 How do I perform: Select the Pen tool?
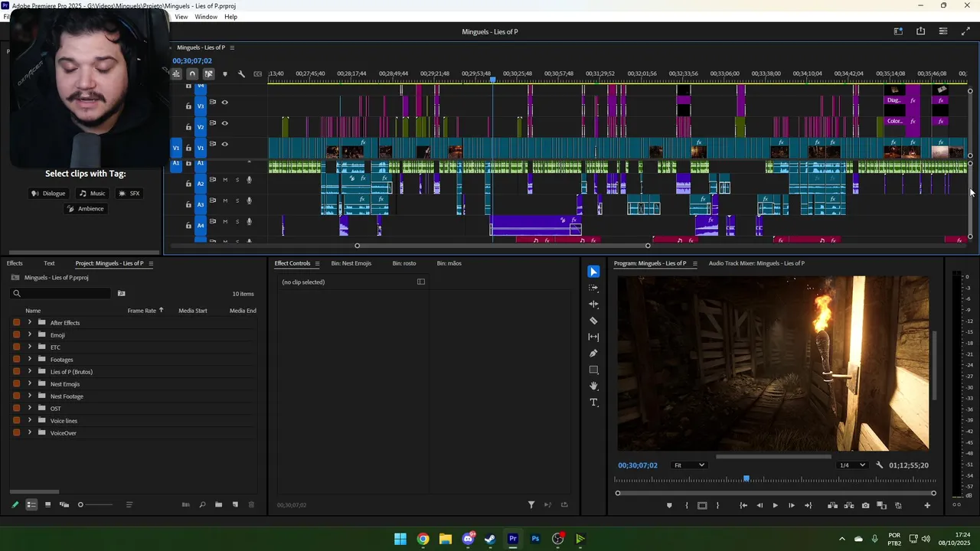pos(593,354)
